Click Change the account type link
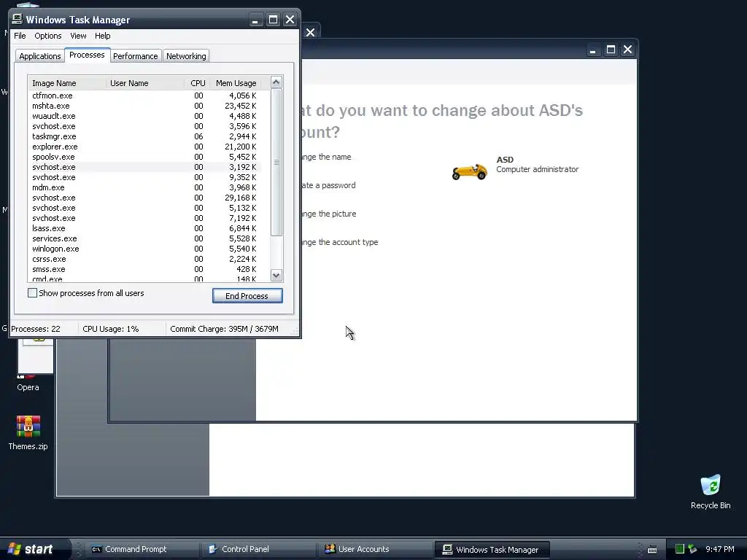 (340, 242)
